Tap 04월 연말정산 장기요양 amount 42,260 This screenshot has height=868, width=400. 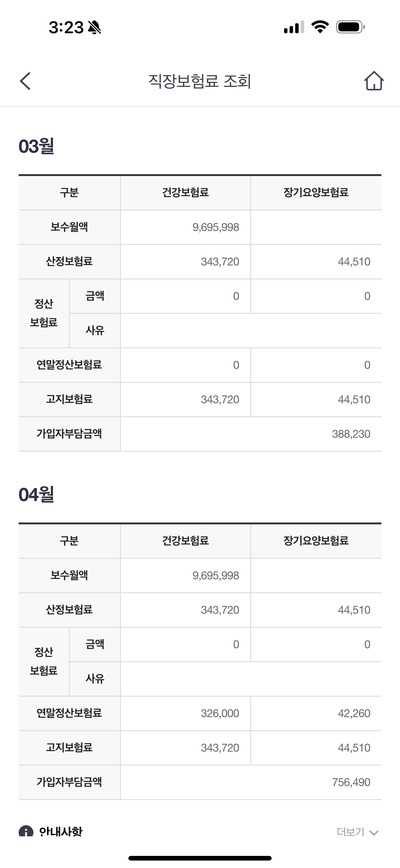tap(354, 713)
